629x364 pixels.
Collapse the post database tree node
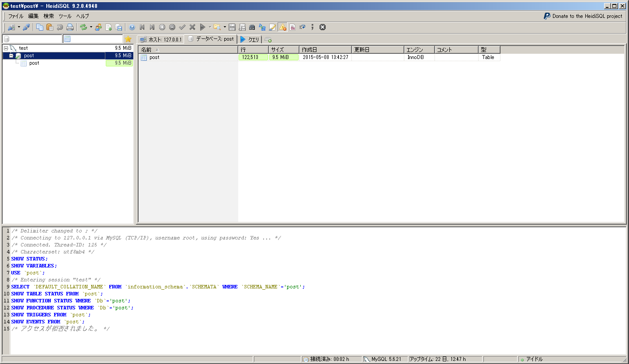coord(11,55)
